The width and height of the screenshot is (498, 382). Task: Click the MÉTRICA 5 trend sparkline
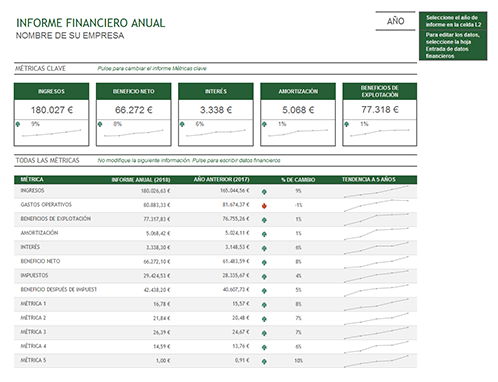376,361
